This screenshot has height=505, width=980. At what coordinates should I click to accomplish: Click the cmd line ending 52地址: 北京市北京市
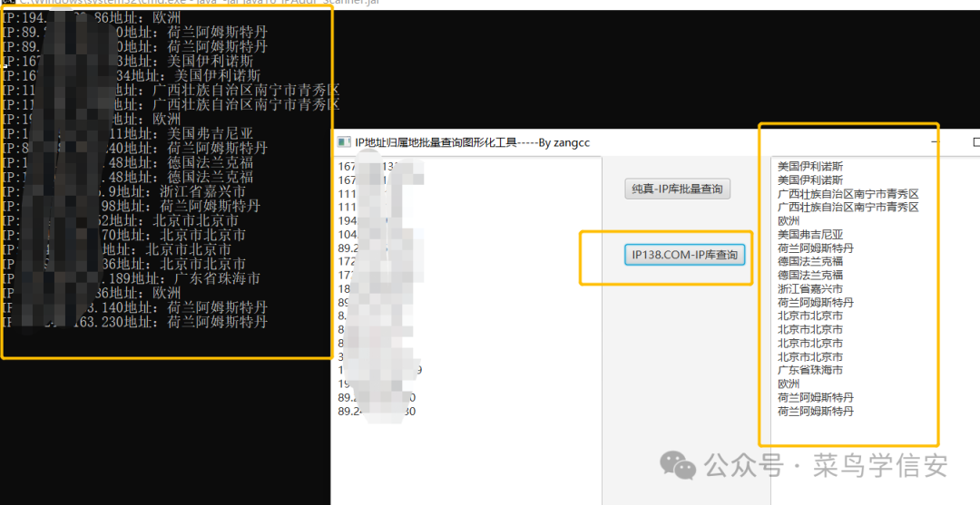pyautogui.click(x=120, y=220)
